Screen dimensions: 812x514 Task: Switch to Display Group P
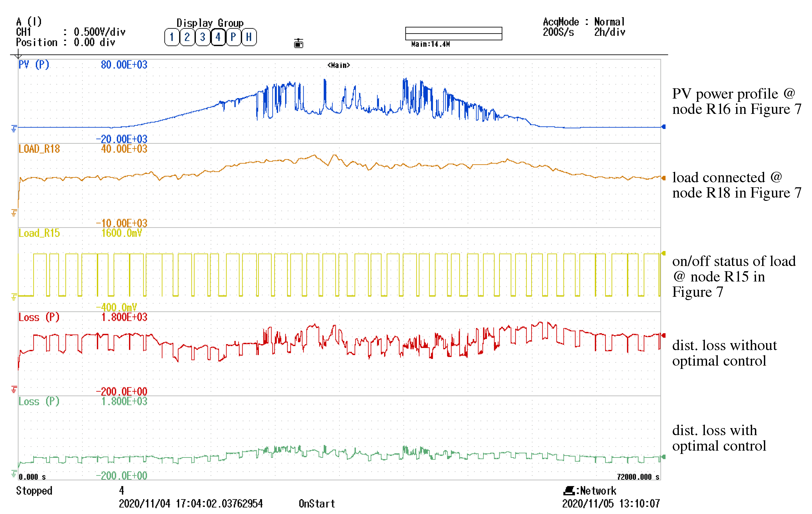[x=233, y=37]
